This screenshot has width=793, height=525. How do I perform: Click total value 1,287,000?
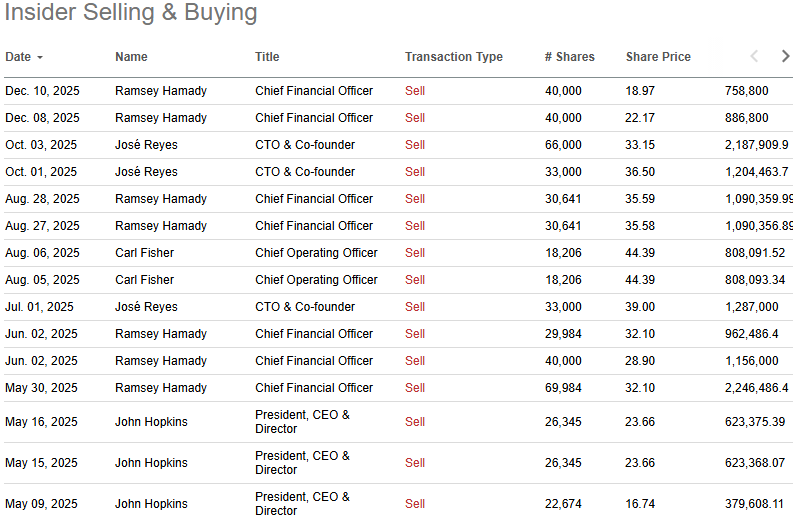click(752, 307)
